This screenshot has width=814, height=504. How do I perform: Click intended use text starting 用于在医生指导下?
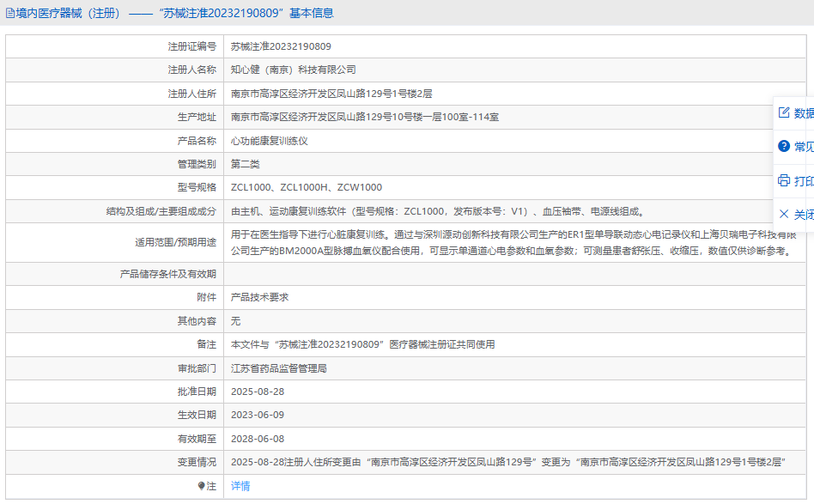(x=513, y=243)
